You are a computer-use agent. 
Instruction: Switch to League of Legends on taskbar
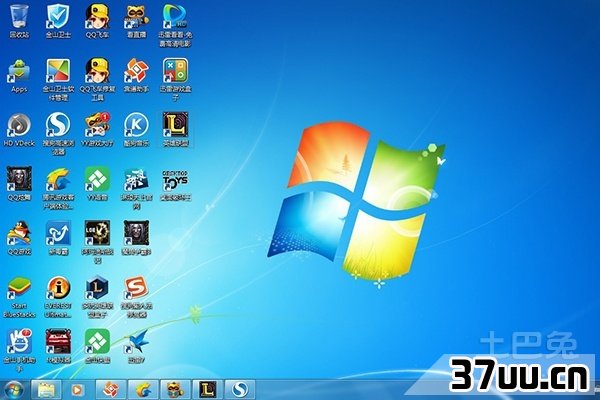click(207, 390)
